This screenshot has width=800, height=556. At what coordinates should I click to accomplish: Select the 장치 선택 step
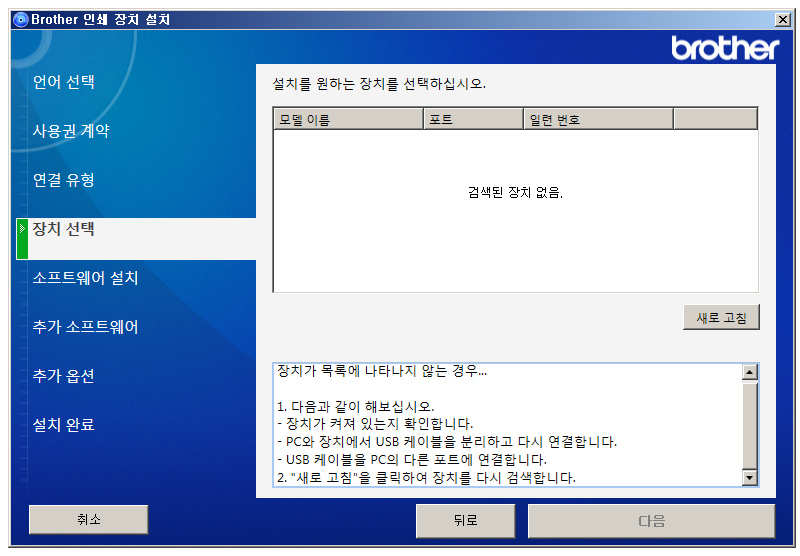63,229
